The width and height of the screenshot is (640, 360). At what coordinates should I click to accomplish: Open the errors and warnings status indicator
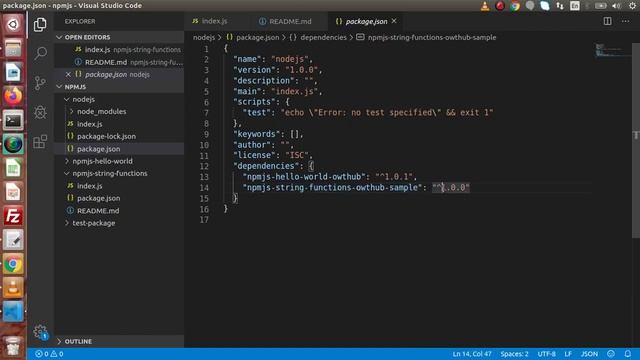[49, 354]
